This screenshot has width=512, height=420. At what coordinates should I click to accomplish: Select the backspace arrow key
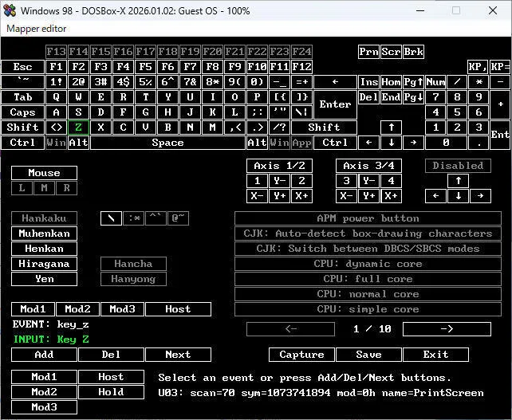click(335, 81)
